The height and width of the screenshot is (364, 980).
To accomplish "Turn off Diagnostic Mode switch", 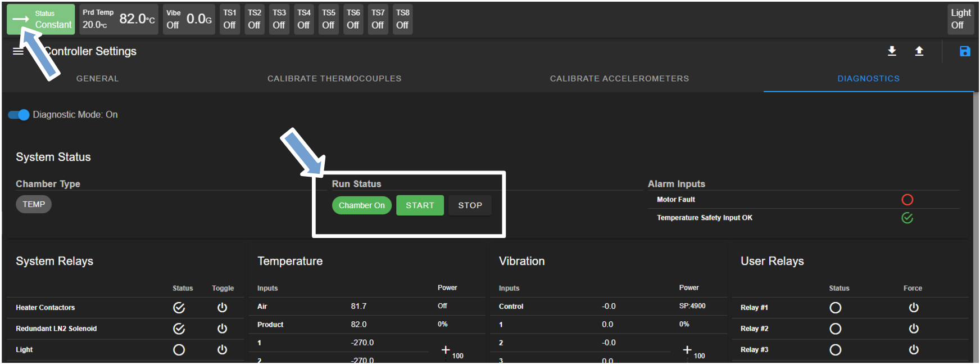I will (19, 115).
